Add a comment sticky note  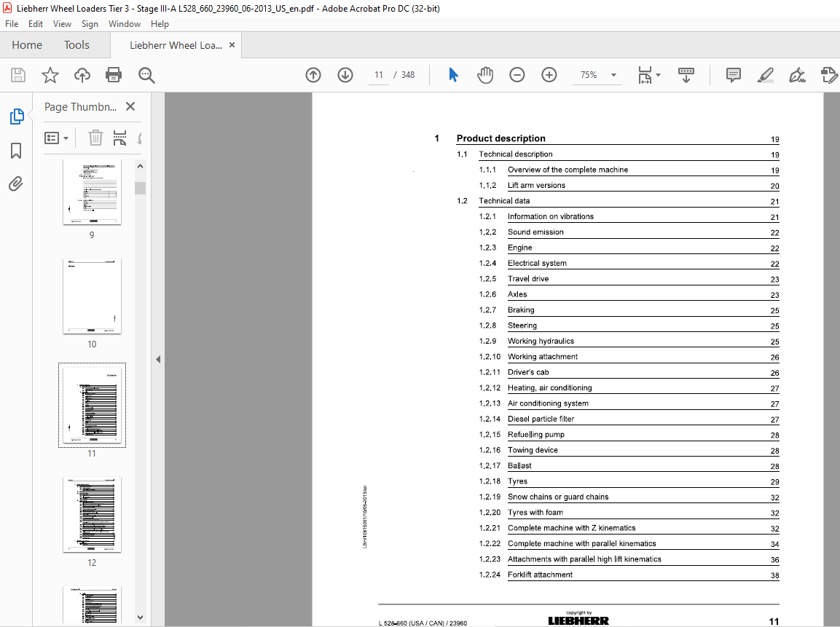coord(734,75)
